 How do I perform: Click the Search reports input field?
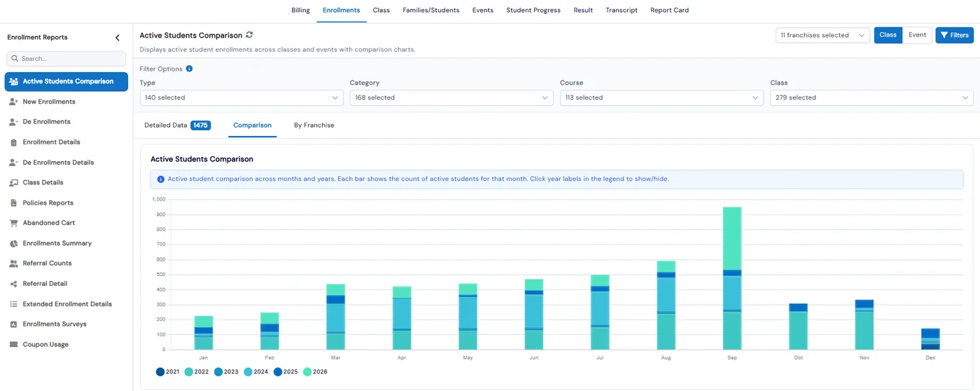click(66, 59)
